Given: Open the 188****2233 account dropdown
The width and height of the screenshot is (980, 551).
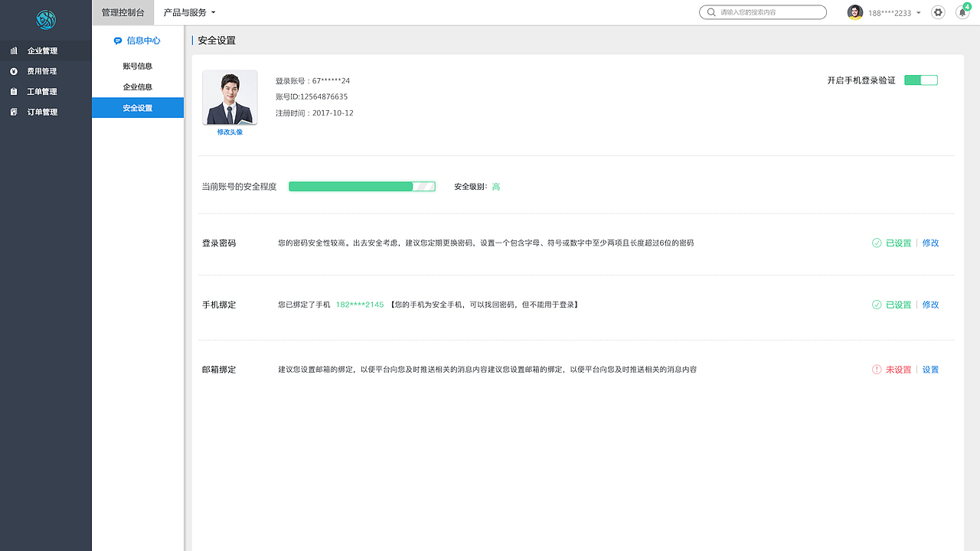Looking at the screenshot, I should pyautogui.click(x=894, y=13).
